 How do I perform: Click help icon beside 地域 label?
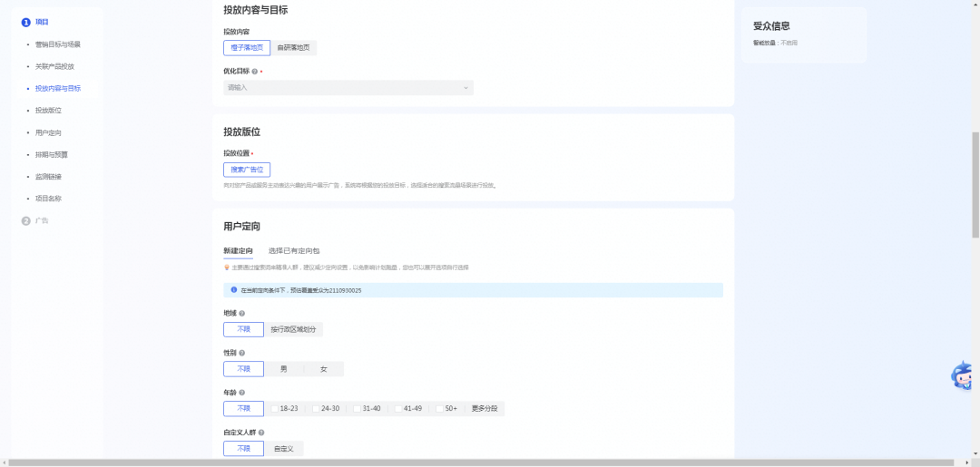coord(242,314)
